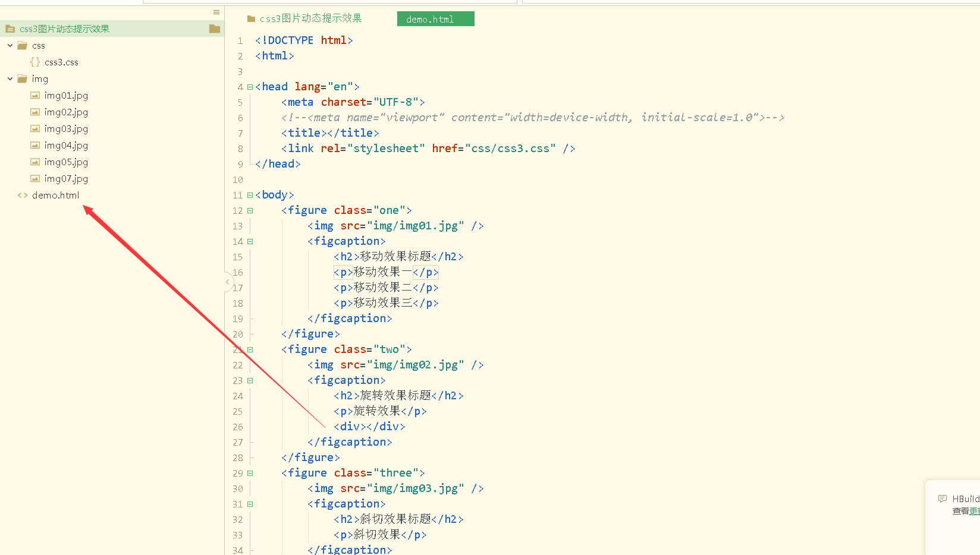Click the highlighted p 移动效果一 line
The image size is (980, 555).
386,272
